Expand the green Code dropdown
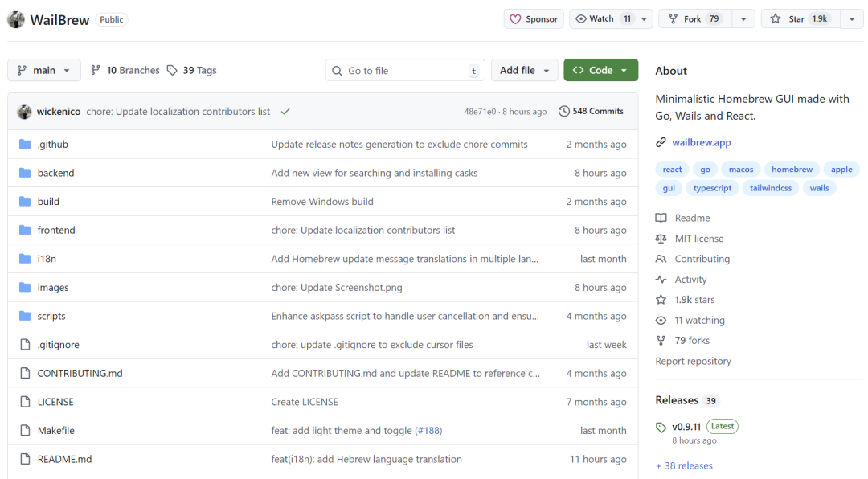This screenshot has height=479, width=868. 600,71
